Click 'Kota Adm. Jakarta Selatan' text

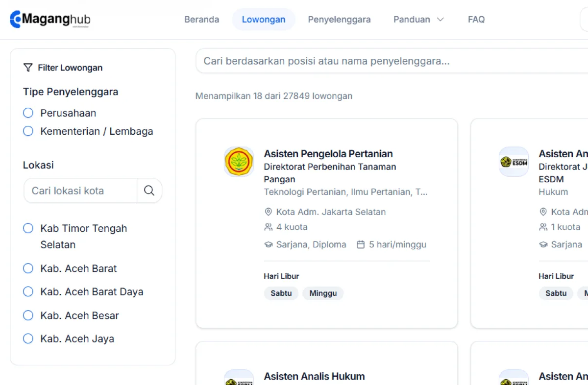pos(331,212)
